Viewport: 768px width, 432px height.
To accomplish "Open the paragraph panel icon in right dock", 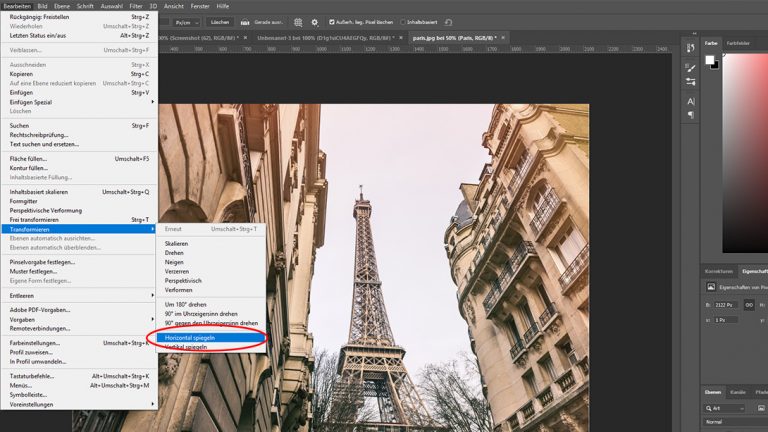I will click(x=691, y=115).
